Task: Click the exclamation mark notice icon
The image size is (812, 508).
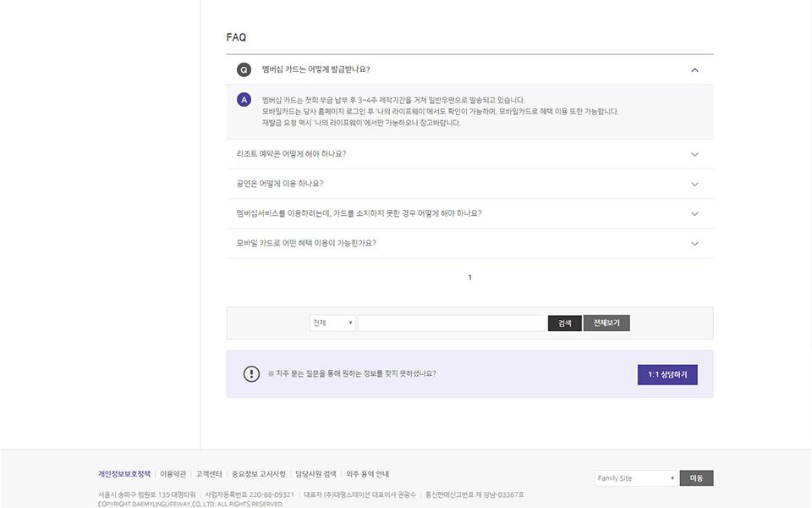Action: (251, 374)
